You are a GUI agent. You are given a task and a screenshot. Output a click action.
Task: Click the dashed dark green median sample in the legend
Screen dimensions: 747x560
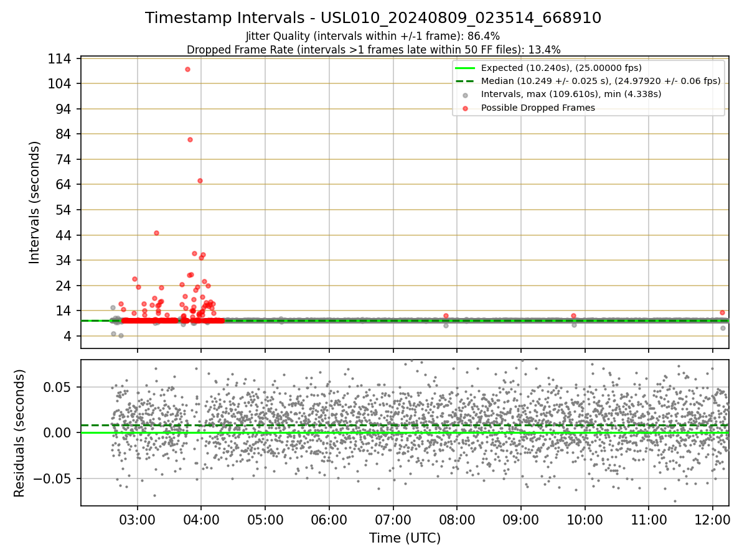click(x=466, y=81)
